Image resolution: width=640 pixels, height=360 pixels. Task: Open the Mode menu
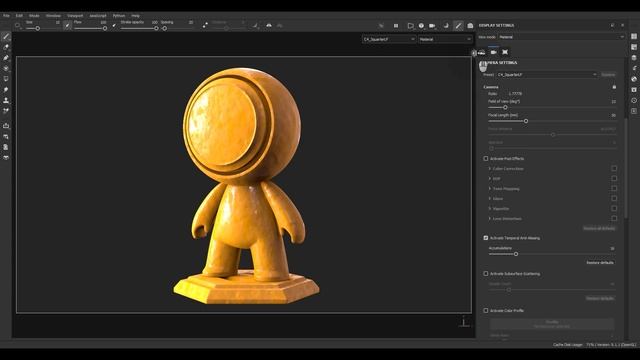tap(34, 16)
